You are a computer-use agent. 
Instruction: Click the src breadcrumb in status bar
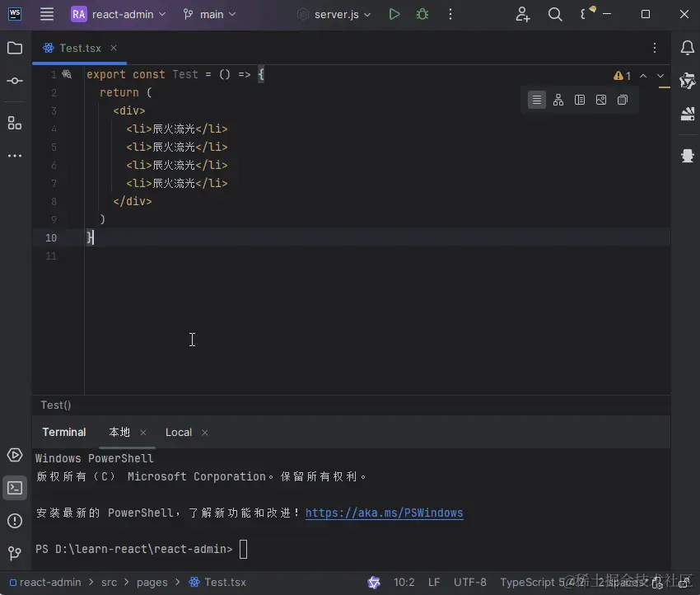109,583
